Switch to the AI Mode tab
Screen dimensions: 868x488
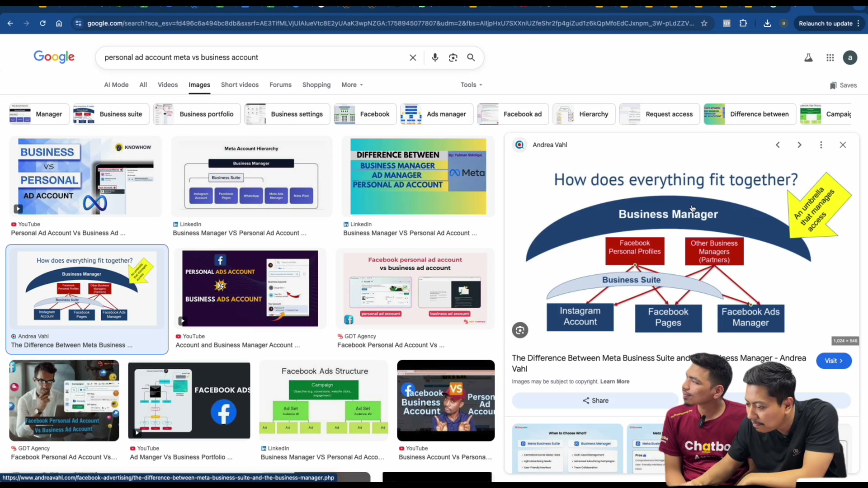coord(116,85)
